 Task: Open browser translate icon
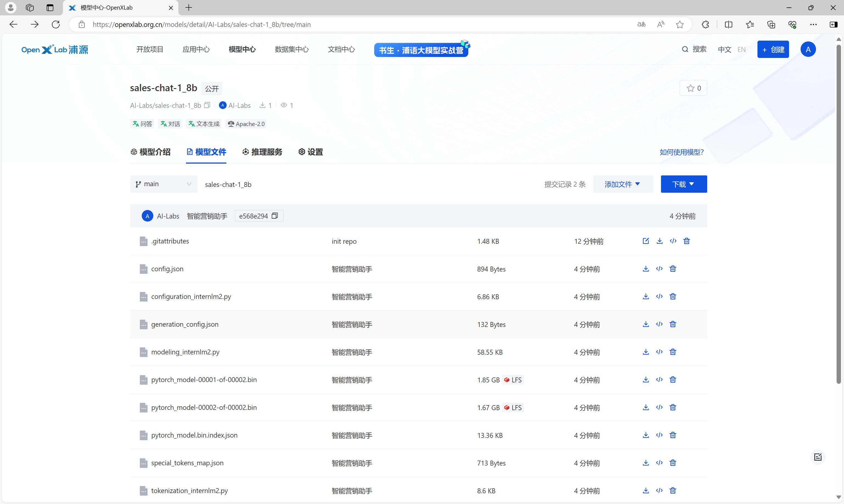click(x=641, y=24)
